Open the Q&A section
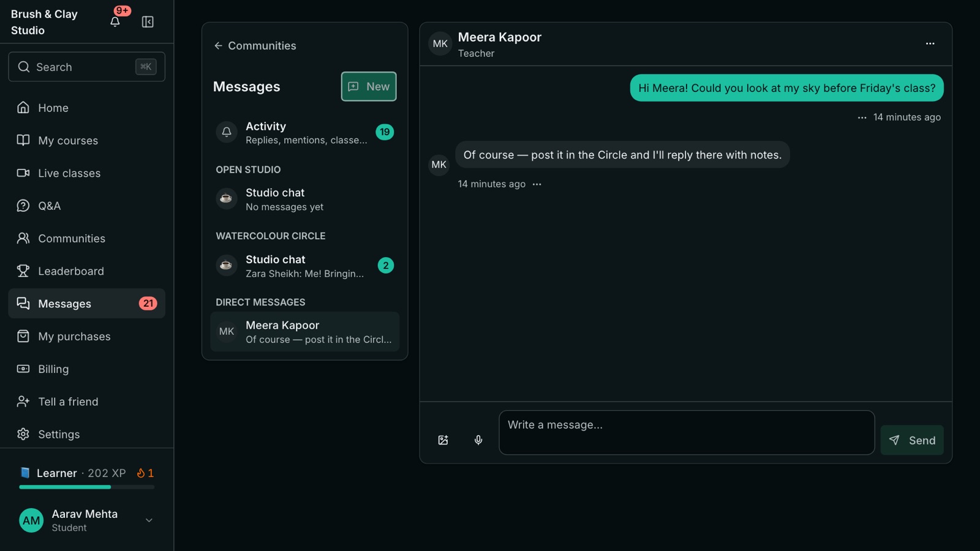 [87, 206]
